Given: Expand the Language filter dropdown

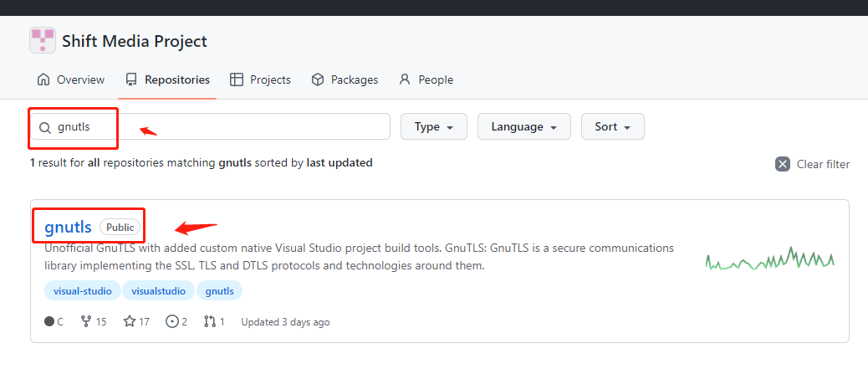Looking at the screenshot, I should click(x=523, y=127).
